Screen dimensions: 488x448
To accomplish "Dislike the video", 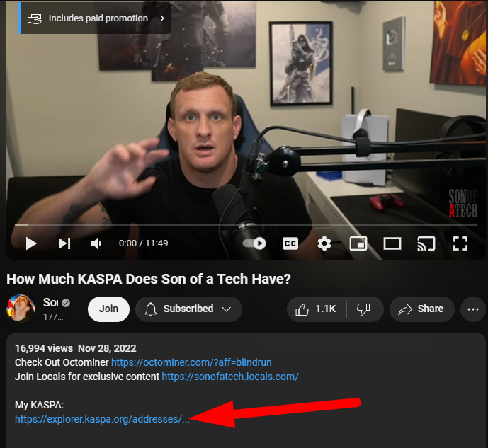I will pyautogui.click(x=363, y=309).
